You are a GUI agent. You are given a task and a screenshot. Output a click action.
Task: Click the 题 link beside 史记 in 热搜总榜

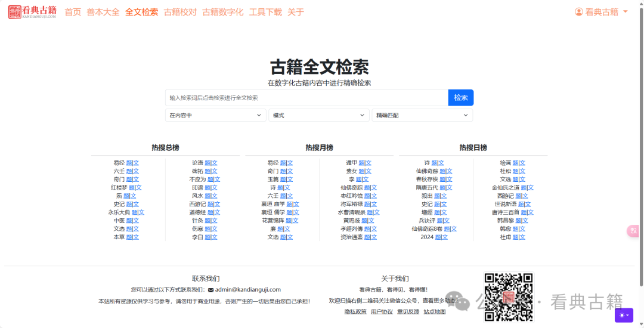click(x=129, y=204)
